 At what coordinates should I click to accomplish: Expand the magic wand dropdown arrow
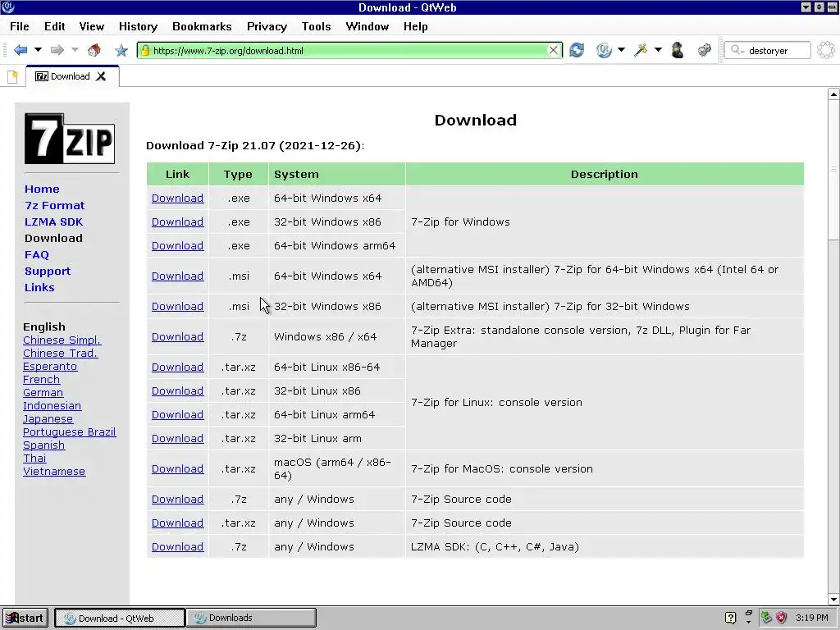pos(658,50)
